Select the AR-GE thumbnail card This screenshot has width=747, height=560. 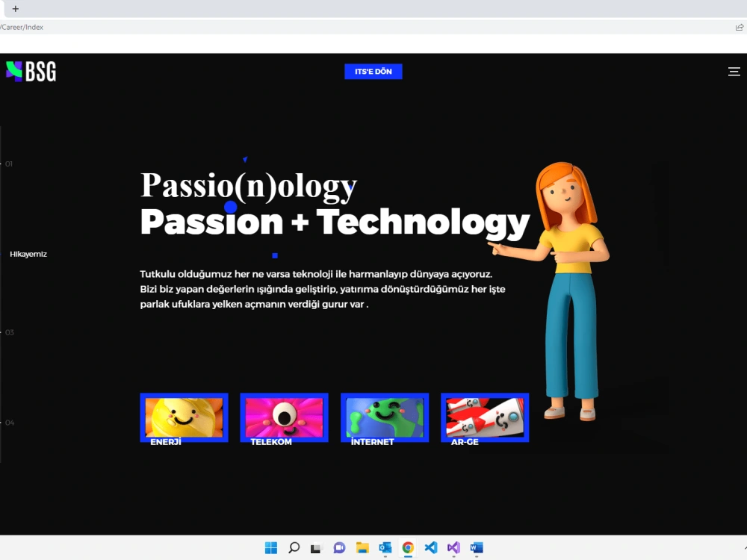(485, 417)
